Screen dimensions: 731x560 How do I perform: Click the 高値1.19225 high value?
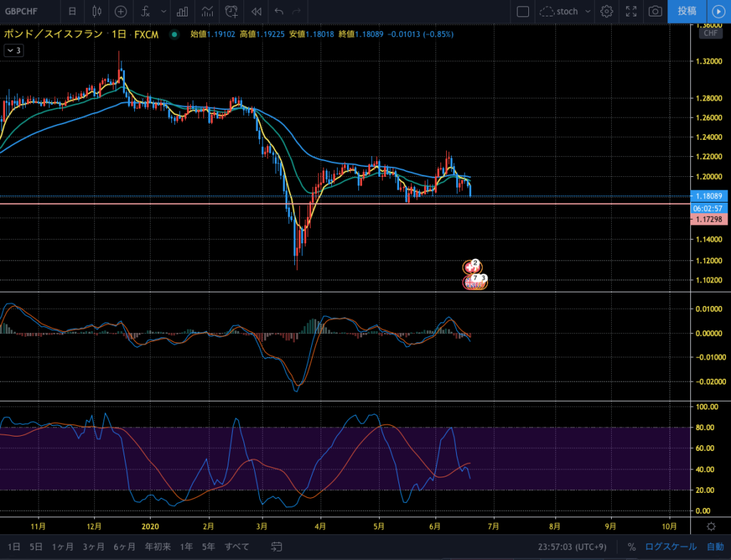pos(262,34)
